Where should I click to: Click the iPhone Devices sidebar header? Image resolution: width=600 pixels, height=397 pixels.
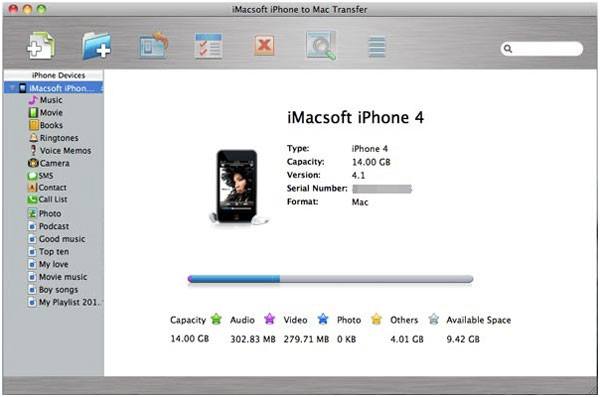click(59, 75)
